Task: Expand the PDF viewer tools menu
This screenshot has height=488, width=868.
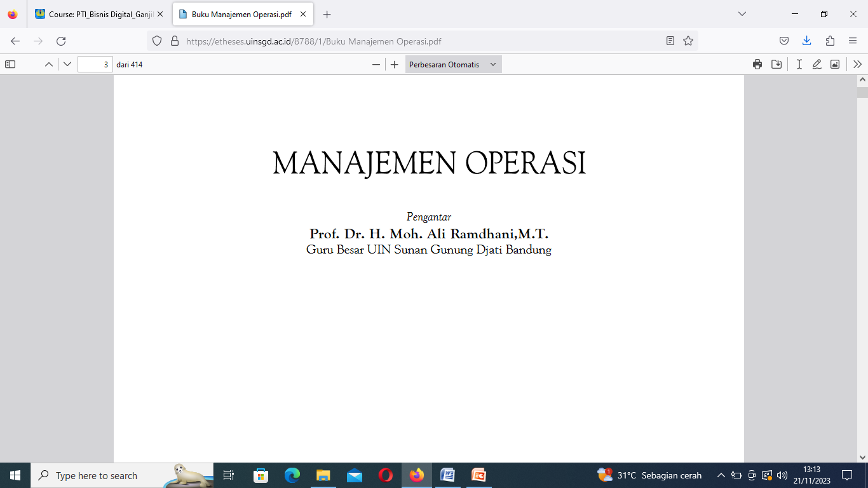Action: (x=857, y=64)
